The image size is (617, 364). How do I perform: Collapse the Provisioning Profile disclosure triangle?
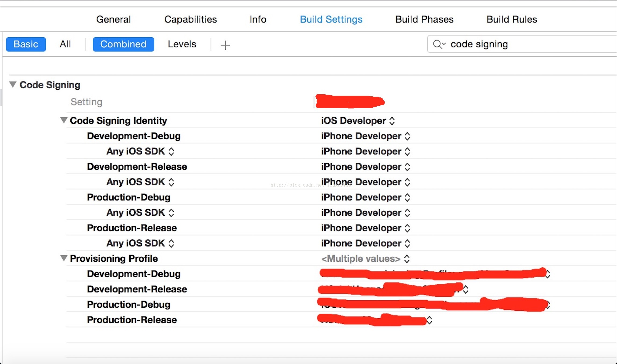pyautogui.click(x=64, y=258)
